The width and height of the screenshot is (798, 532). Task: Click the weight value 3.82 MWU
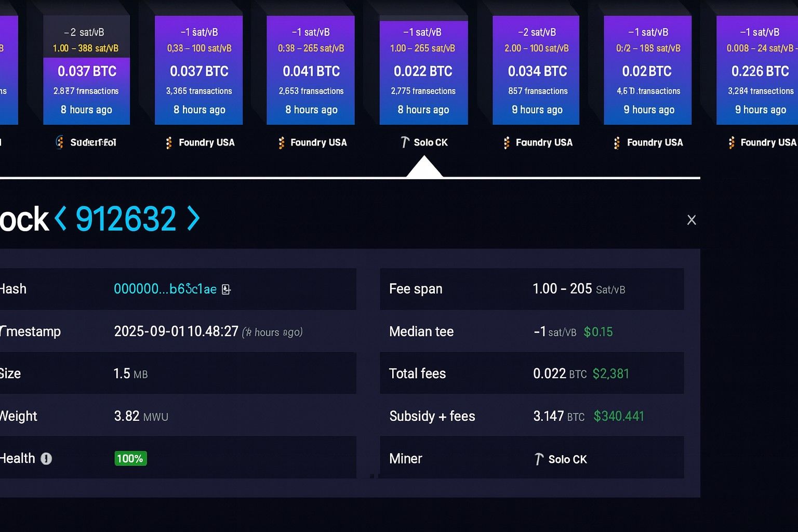[x=141, y=416]
